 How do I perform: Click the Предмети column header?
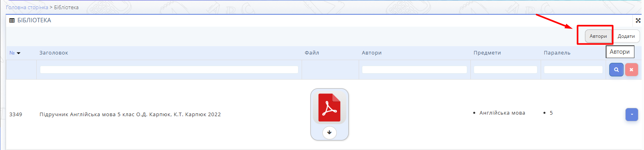487,53
